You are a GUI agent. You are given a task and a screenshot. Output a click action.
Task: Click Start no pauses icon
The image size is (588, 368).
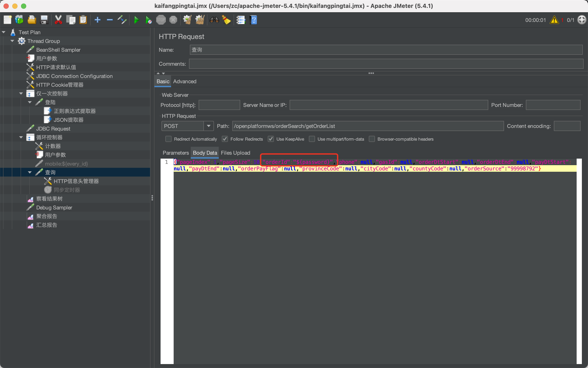[x=149, y=20]
